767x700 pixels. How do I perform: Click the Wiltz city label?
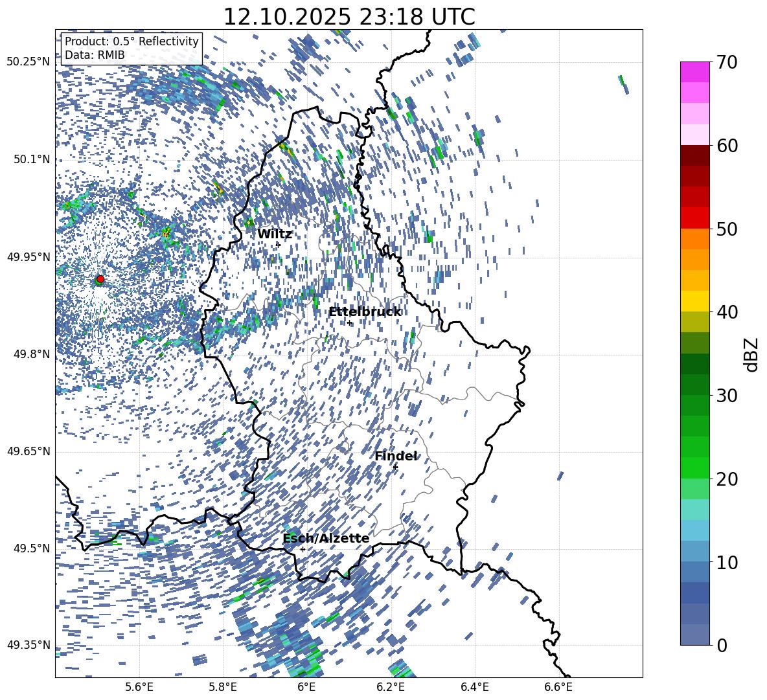(275, 234)
